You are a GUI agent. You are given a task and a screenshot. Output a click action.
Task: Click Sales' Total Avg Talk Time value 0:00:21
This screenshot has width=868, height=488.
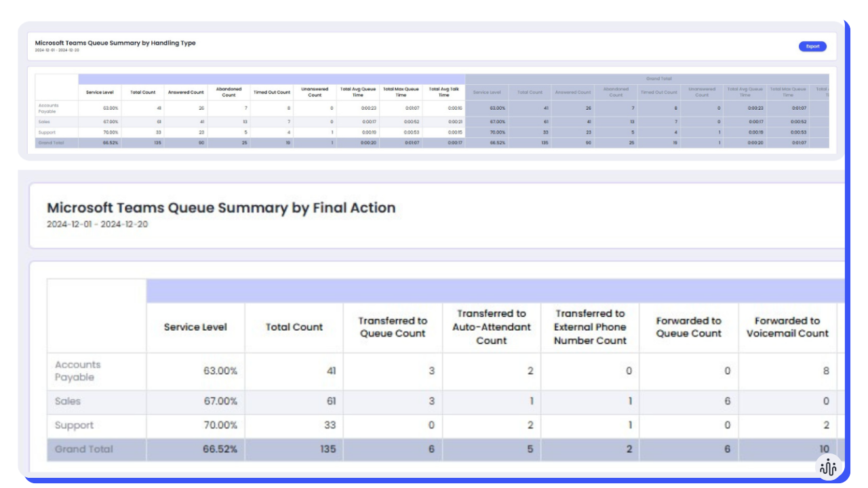click(455, 122)
